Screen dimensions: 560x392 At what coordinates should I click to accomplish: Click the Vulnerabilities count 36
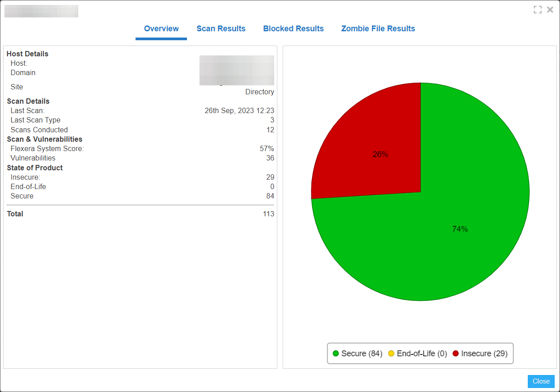[x=270, y=158]
